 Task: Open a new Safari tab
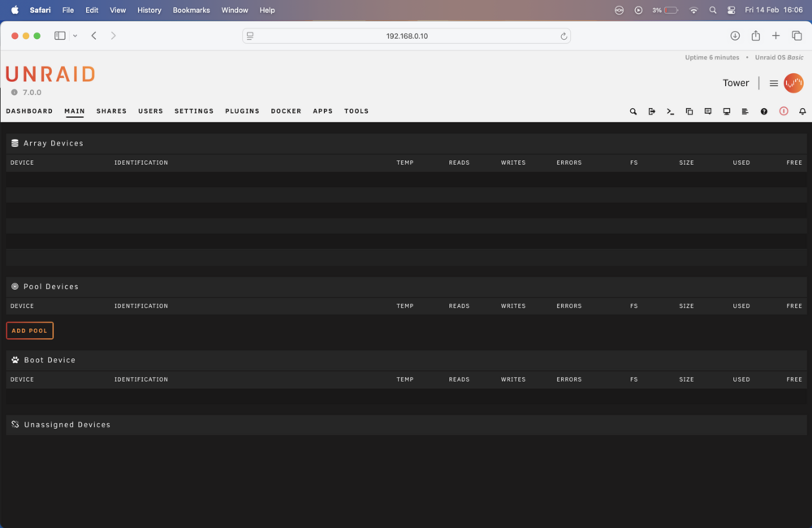pos(775,36)
